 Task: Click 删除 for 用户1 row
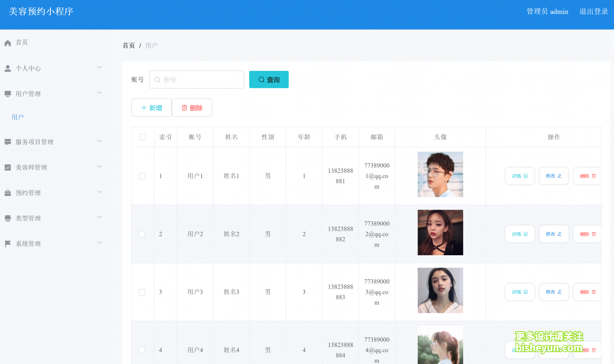pos(587,176)
